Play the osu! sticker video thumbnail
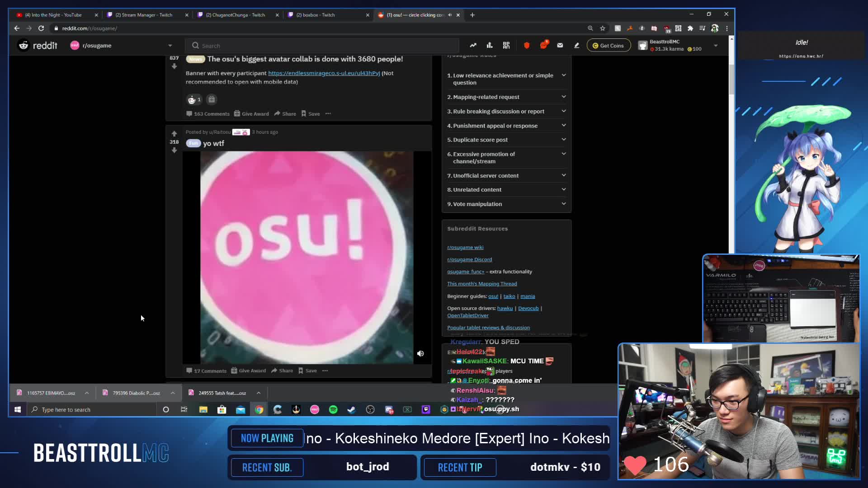 coord(307,257)
